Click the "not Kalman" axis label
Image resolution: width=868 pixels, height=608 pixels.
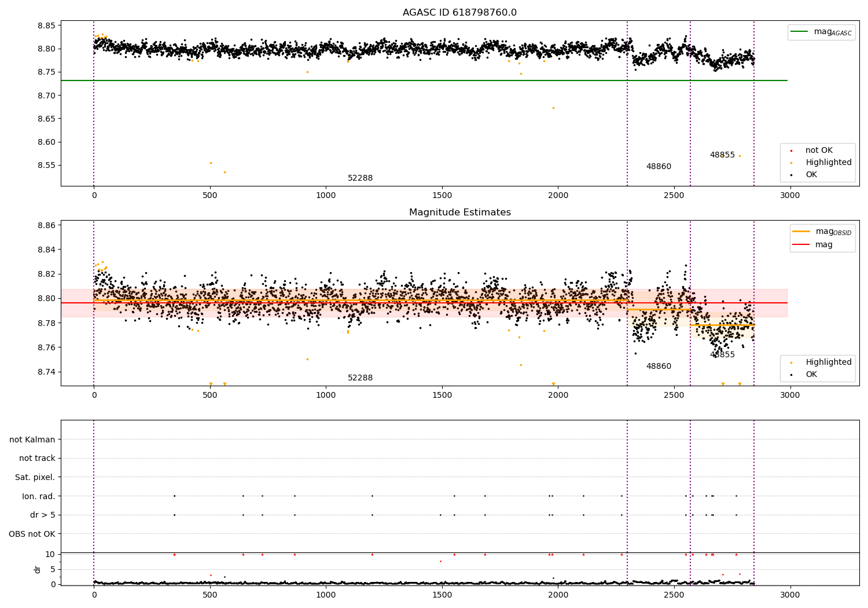point(32,439)
